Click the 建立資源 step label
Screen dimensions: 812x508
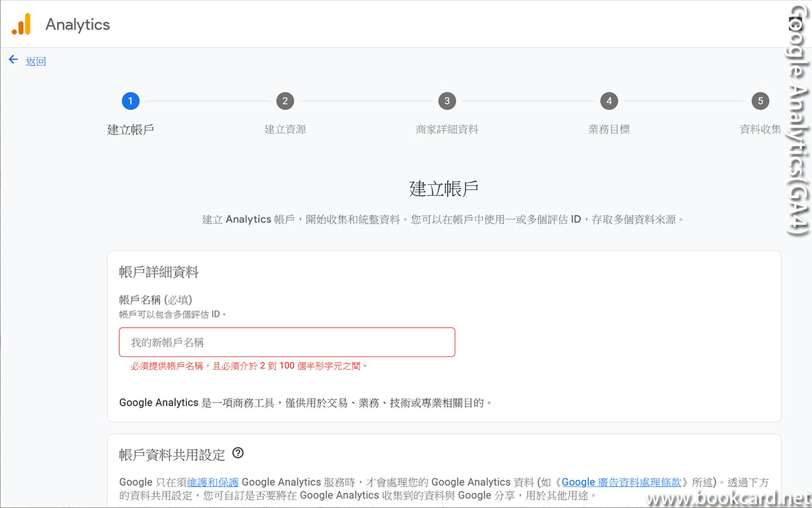tap(285, 129)
